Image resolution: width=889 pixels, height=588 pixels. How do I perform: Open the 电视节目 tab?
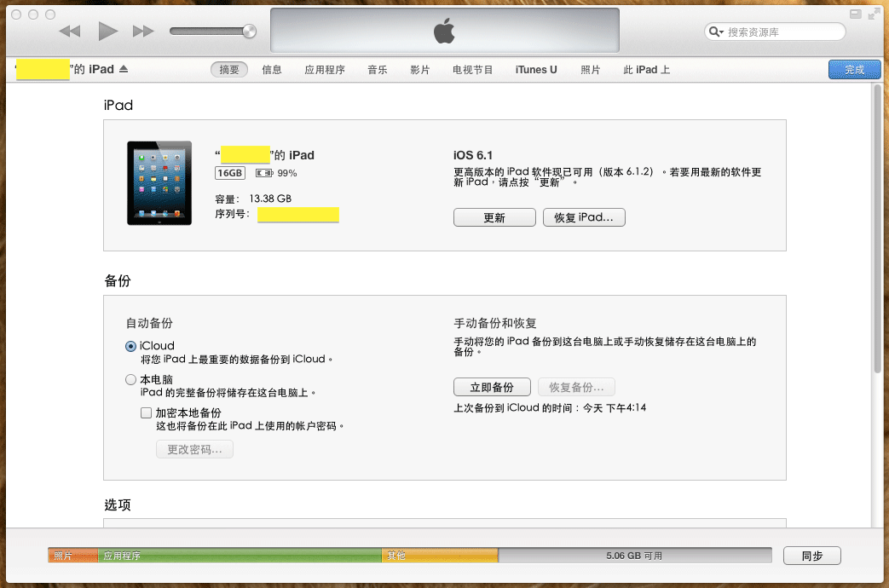pos(472,70)
